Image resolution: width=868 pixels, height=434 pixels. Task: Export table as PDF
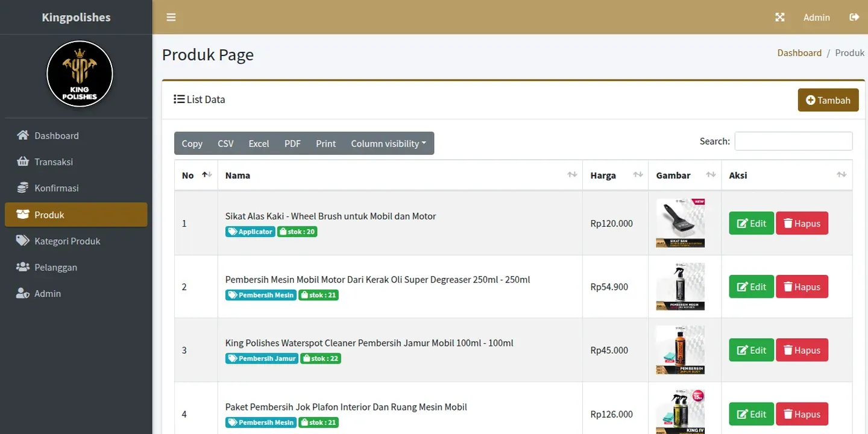pos(292,143)
